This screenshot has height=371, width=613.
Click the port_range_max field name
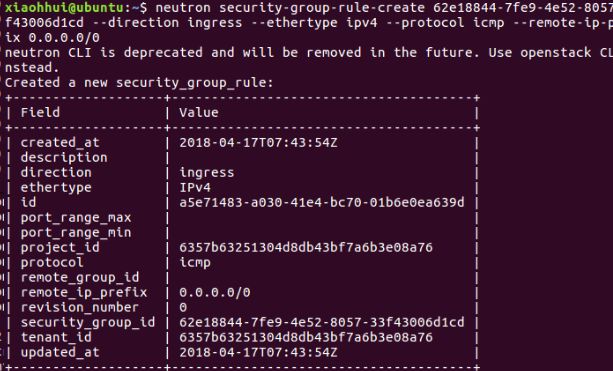76,218
